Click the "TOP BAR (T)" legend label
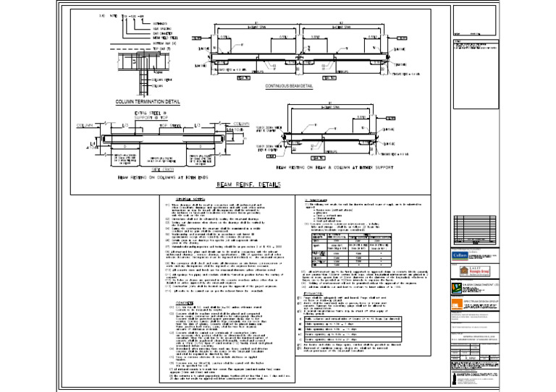 [x=161, y=48]
